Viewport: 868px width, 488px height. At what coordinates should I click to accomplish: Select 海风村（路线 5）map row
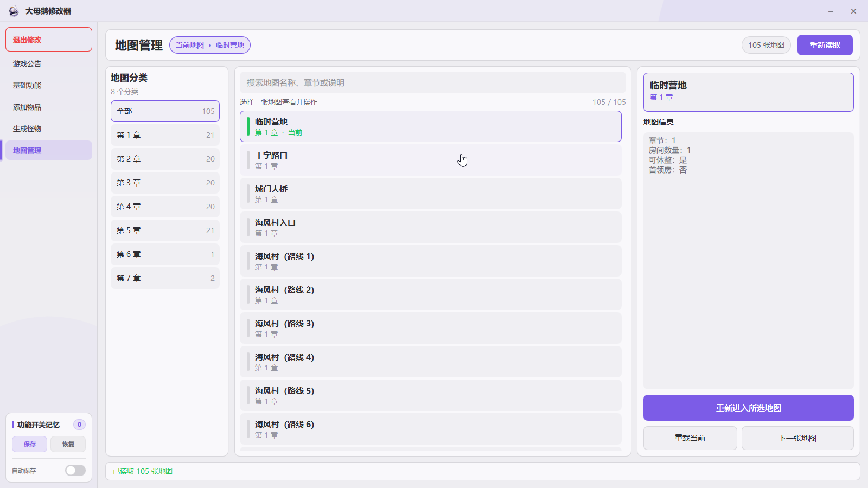click(x=431, y=395)
